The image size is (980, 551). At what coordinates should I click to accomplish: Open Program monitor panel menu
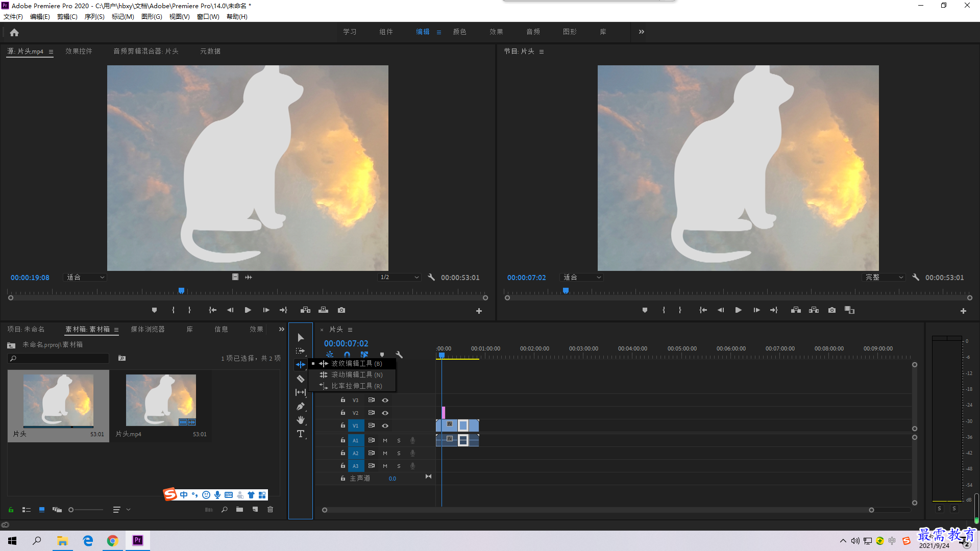pos(542,52)
